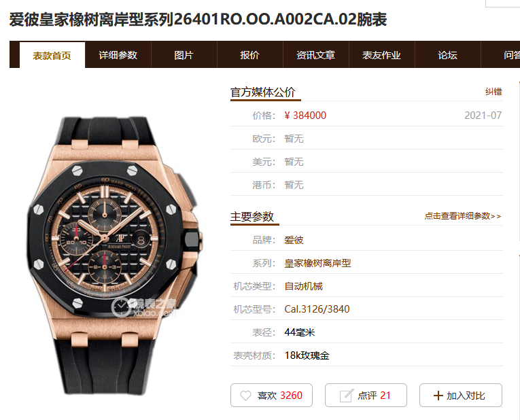
Task: Click the pencil review icon beside 点评
Action: [x=347, y=396]
